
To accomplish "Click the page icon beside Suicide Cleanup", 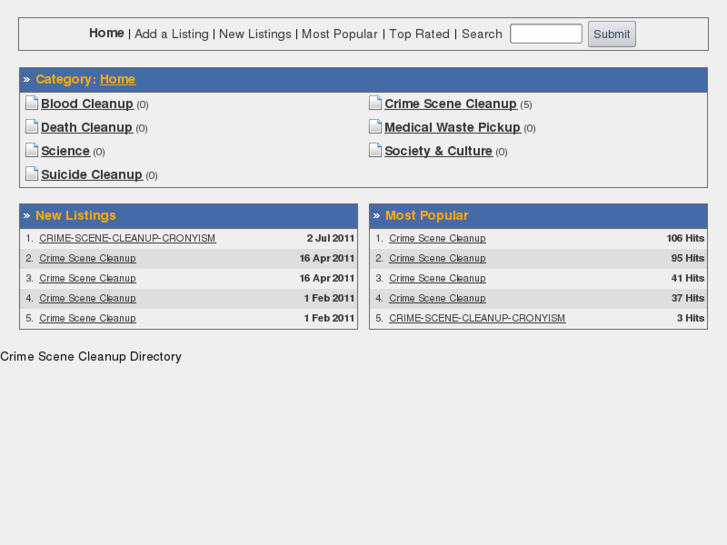I will tap(32, 174).
